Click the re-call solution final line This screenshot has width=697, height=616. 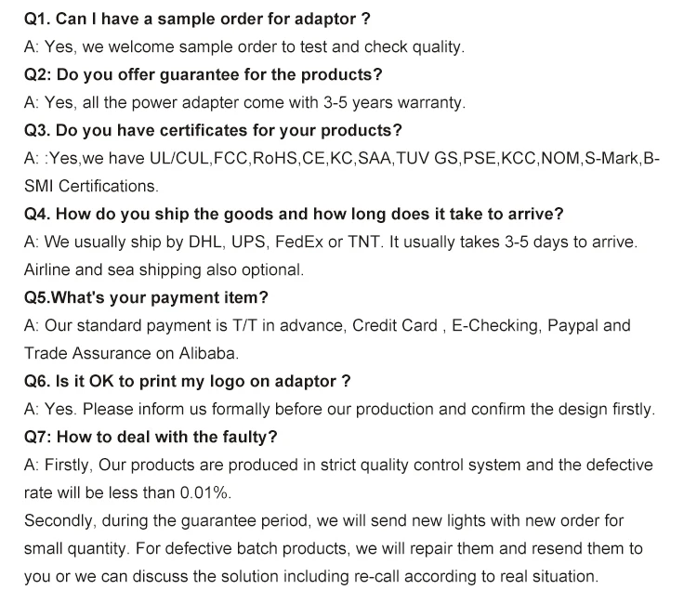(x=310, y=576)
